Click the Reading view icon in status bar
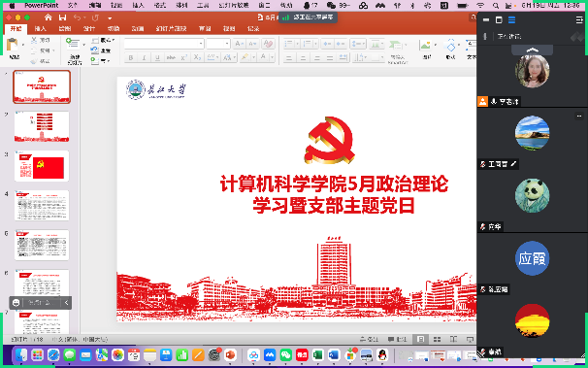This screenshot has height=368, width=588. pos(453,340)
